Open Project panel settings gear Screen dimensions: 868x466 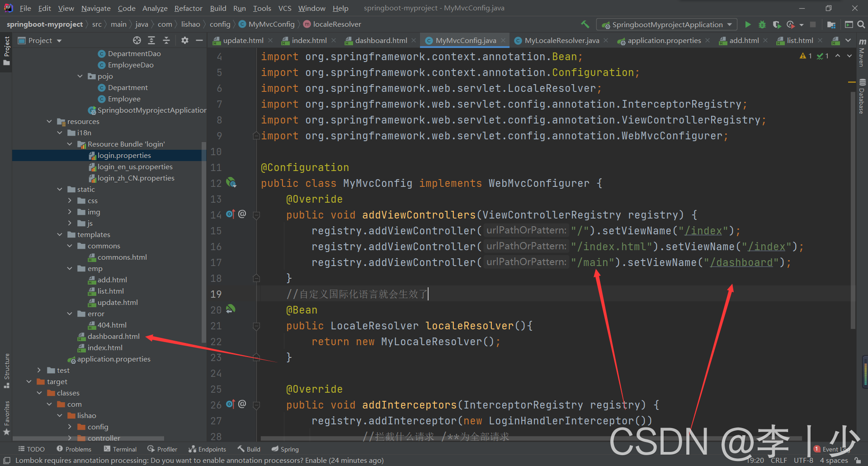click(x=184, y=40)
